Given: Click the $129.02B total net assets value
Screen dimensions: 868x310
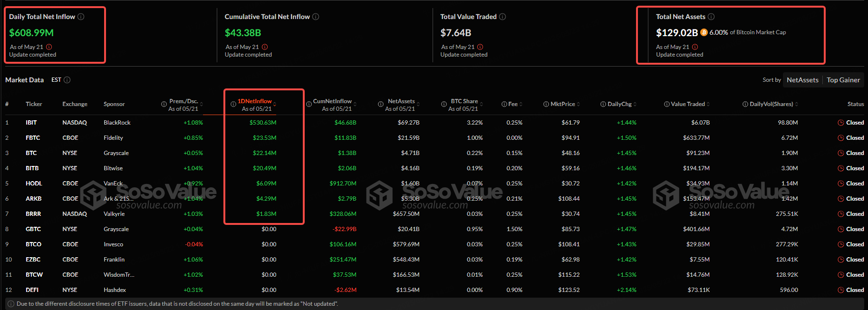Looking at the screenshot, I should tap(677, 33).
